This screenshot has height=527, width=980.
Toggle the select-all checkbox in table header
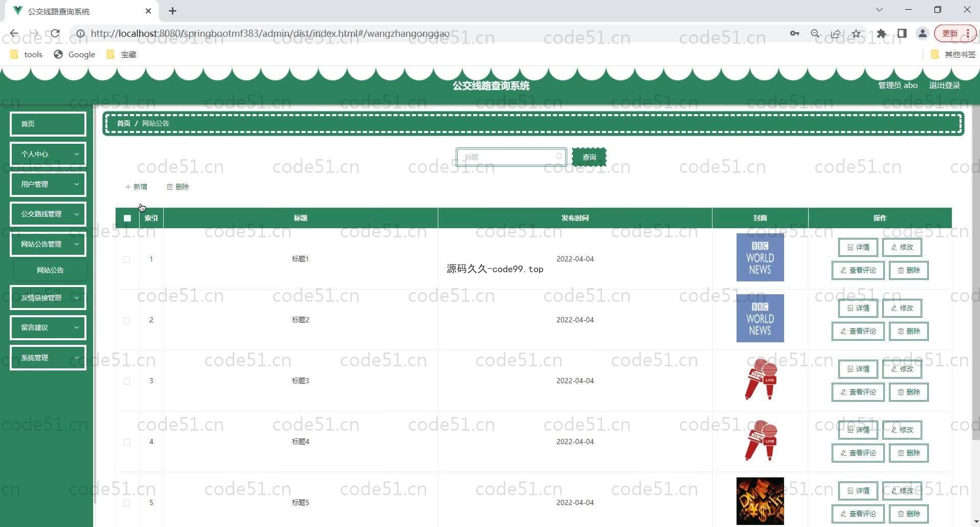tap(127, 218)
